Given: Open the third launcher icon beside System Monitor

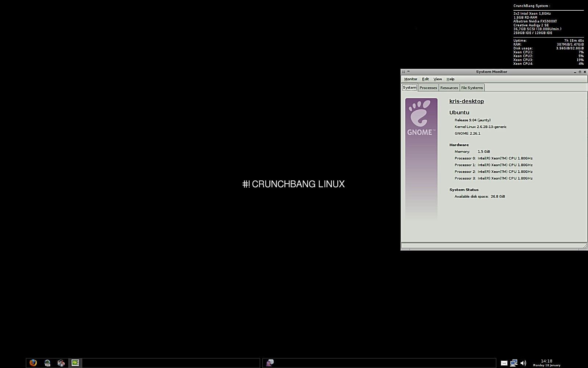Looking at the screenshot, I should pos(61,363).
